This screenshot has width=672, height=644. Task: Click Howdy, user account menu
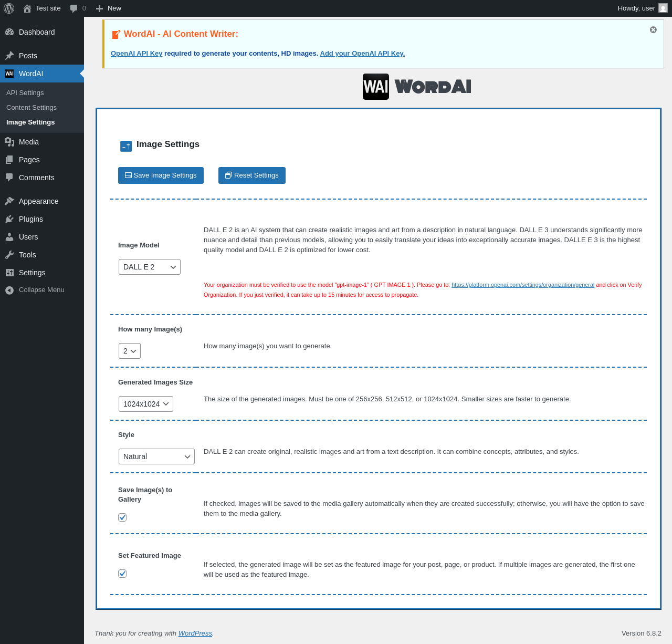coord(643,8)
